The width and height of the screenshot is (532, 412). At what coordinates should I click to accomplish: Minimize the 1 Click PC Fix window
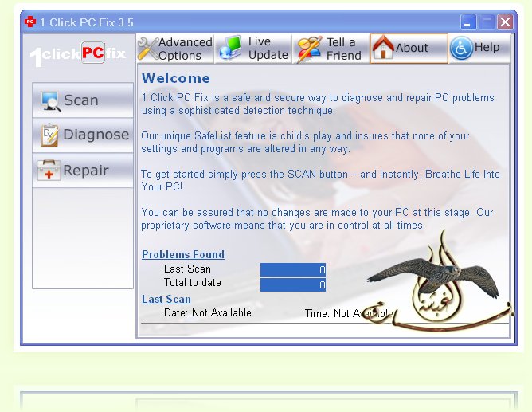[x=468, y=22]
